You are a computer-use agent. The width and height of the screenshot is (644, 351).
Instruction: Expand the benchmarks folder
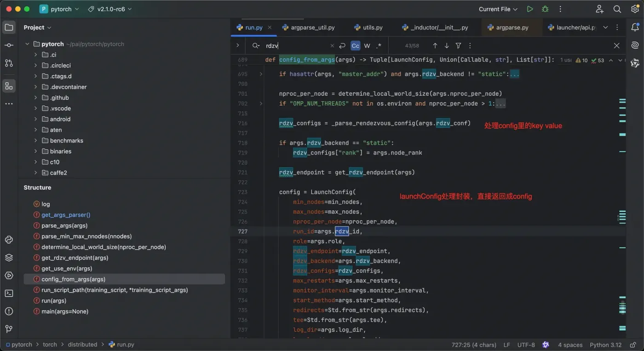tap(35, 140)
